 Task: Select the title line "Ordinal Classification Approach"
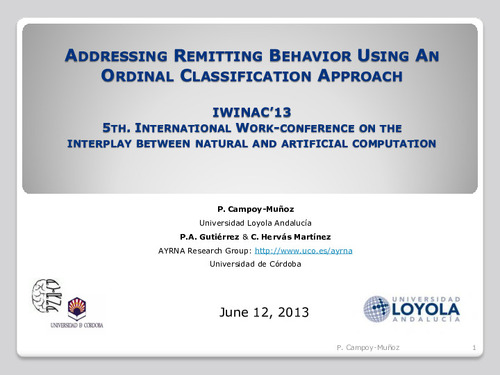click(252, 76)
